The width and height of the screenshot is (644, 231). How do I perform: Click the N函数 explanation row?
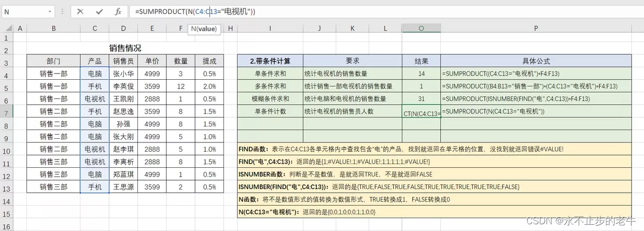[x=435, y=199]
